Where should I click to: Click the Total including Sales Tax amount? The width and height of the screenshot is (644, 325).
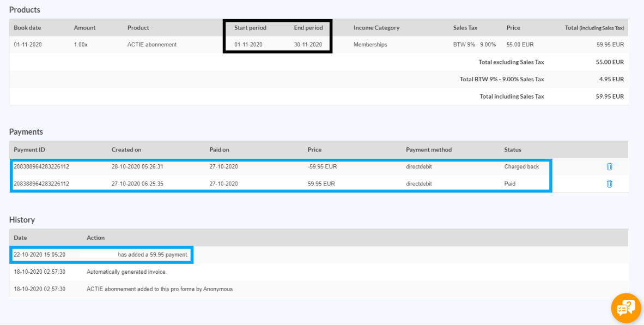(610, 96)
